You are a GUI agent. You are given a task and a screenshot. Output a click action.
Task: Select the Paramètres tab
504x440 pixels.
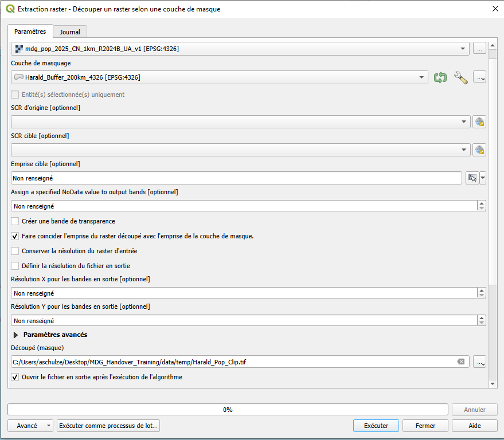point(30,32)
